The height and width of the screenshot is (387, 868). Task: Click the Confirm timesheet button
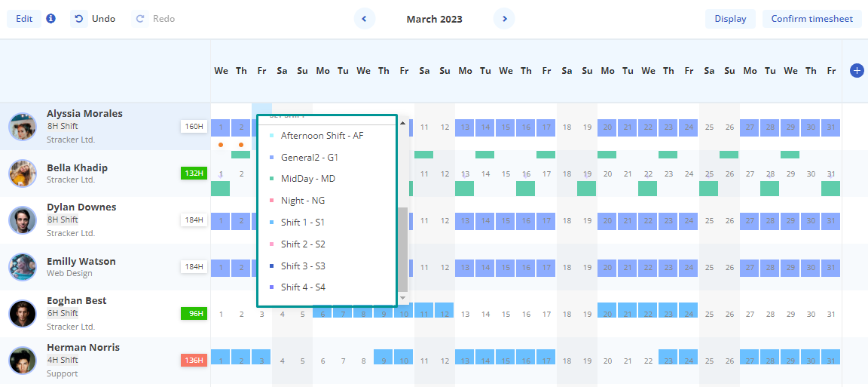(x=811, y=19)
